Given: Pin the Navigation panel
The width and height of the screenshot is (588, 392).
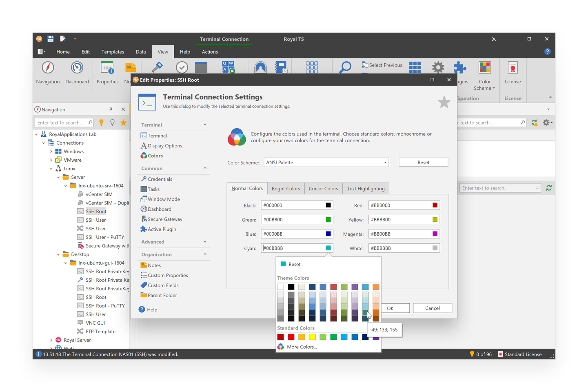Looking at the screenshot, I should coord(111,109).
